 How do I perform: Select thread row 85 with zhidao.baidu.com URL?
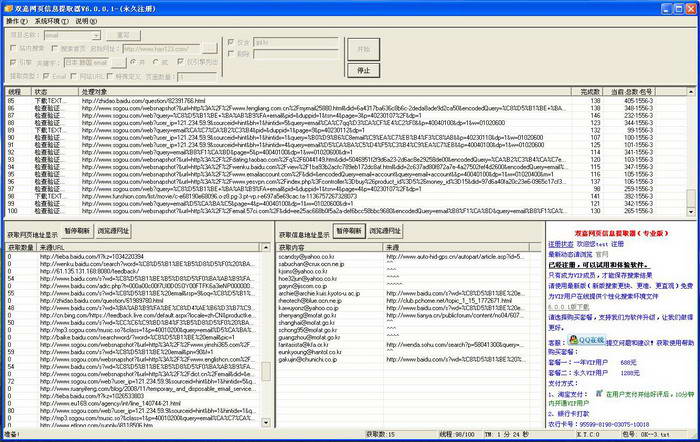(x=346, y=101)
